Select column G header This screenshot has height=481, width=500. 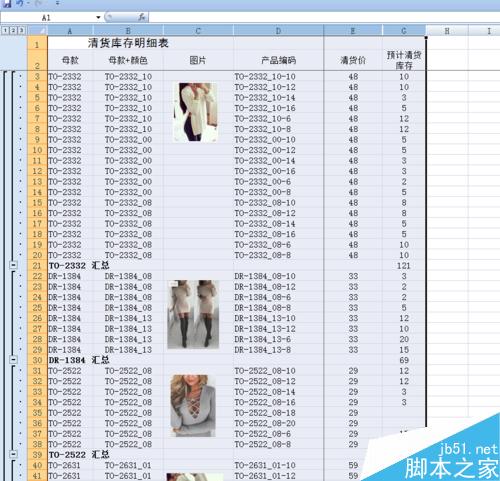[x=404, y=31]
